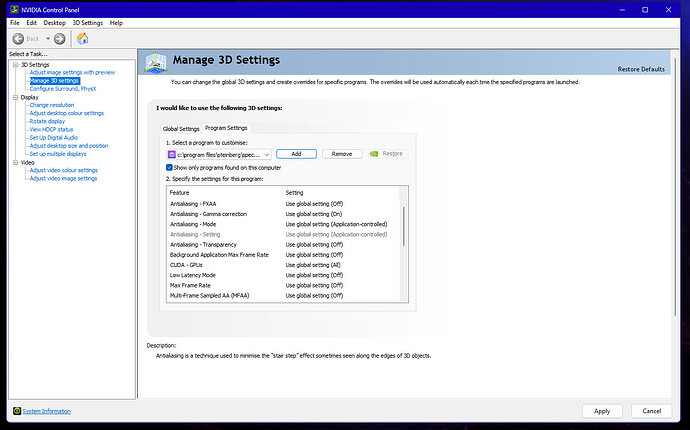Open the program selection dropdown
Image resolution: width=690 pixels, height=430 pixels.
(267, 154)
